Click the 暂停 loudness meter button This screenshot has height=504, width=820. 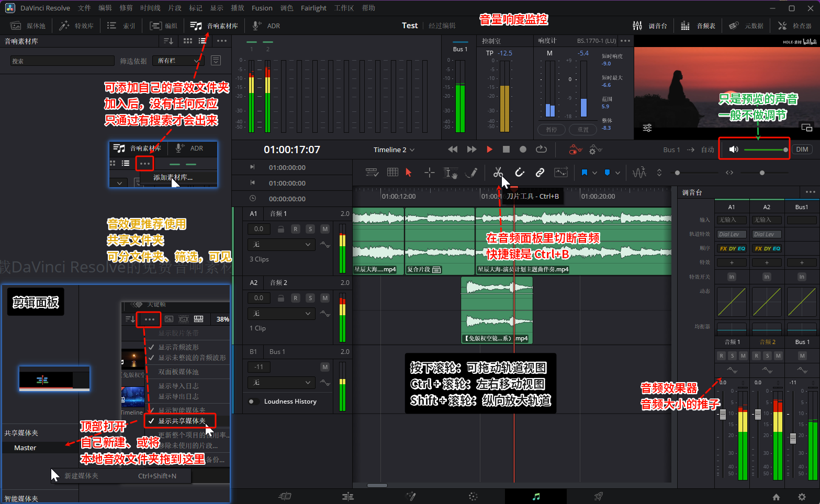pyautogui.click(x=552, y=129)
